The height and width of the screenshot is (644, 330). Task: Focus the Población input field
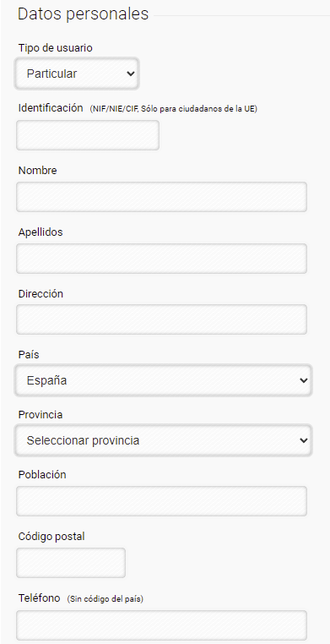click(x=161, y=501)
